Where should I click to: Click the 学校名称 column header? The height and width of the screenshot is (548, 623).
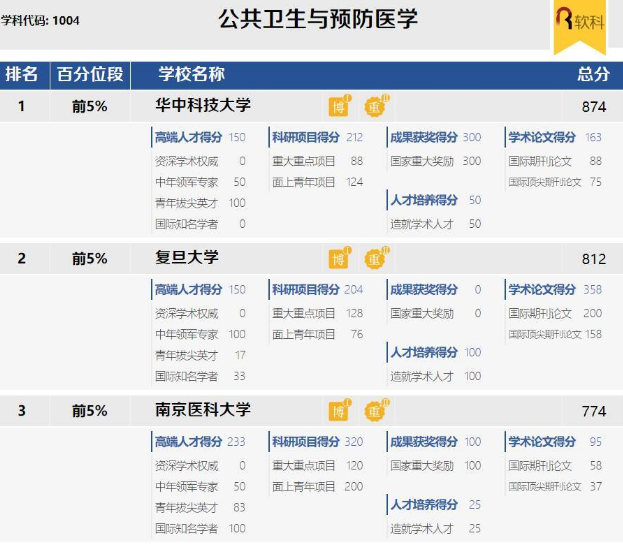(192, 74)
